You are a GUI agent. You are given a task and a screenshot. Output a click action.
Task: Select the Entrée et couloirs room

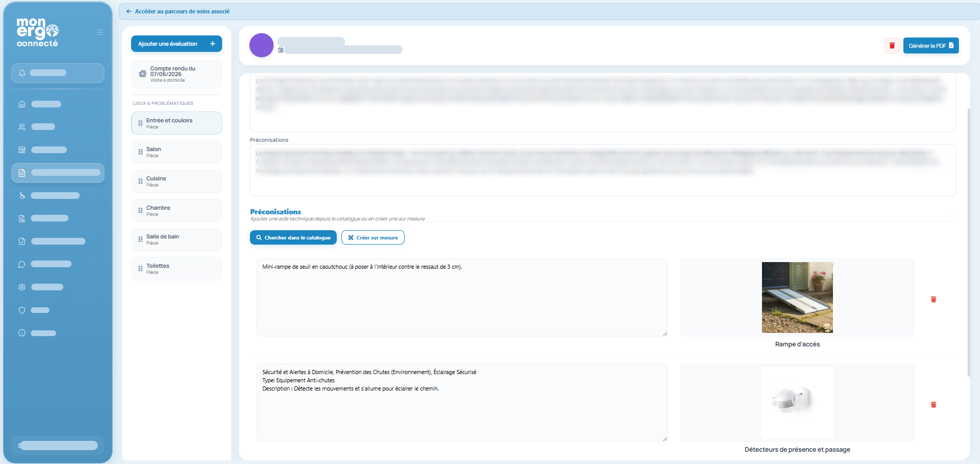176,123
